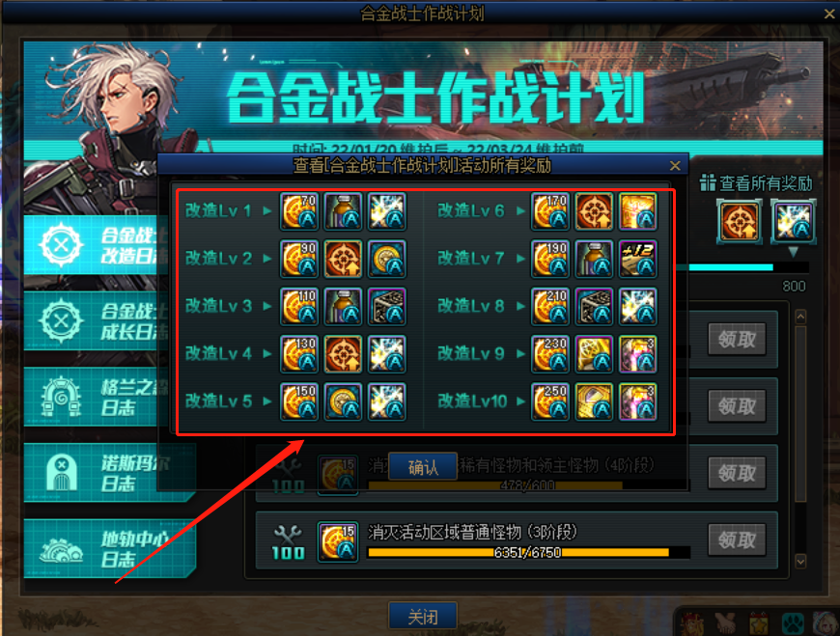Click the 查看所有奖励 link

click(x=756, y=183)
